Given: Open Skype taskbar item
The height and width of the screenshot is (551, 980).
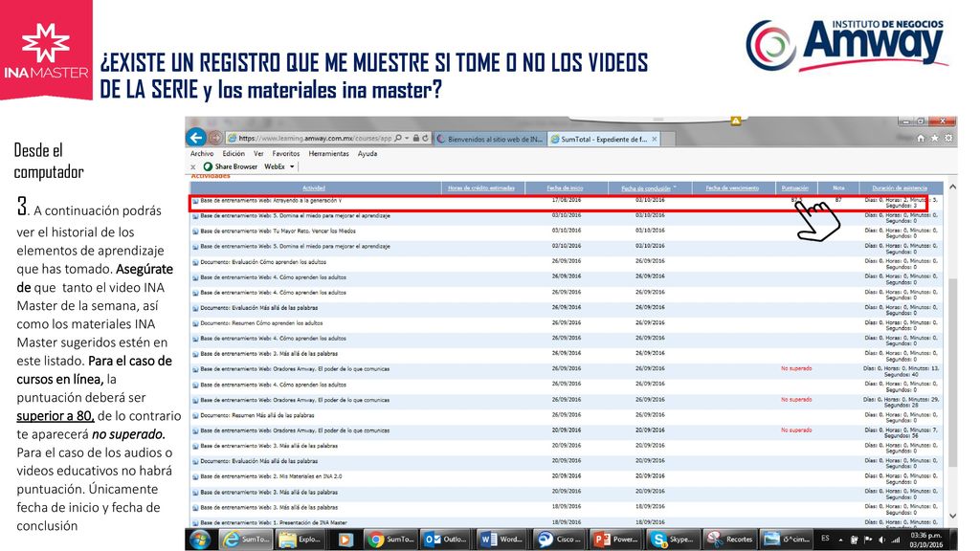Looking at the screenshot, I should (x=672, y=540).
